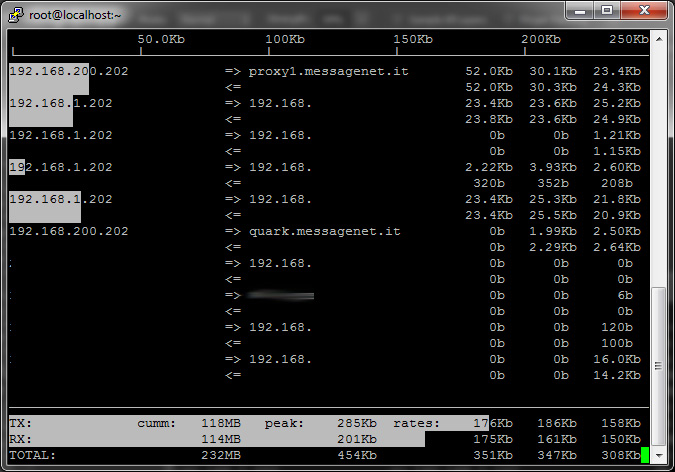
Task: Click the 50.0Kb scale marker
Action: (160, 40)
